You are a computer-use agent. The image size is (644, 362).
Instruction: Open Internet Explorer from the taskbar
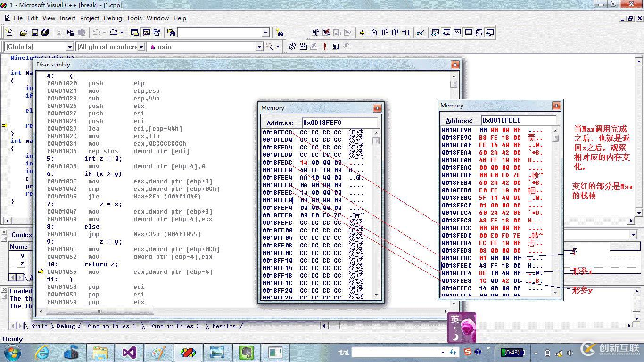click(41, 352)
